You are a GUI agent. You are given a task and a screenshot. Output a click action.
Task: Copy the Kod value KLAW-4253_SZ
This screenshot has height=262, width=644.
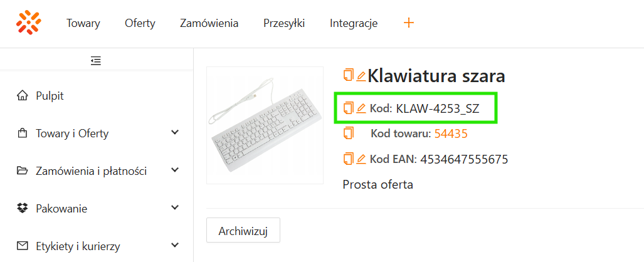pos(348,108)
